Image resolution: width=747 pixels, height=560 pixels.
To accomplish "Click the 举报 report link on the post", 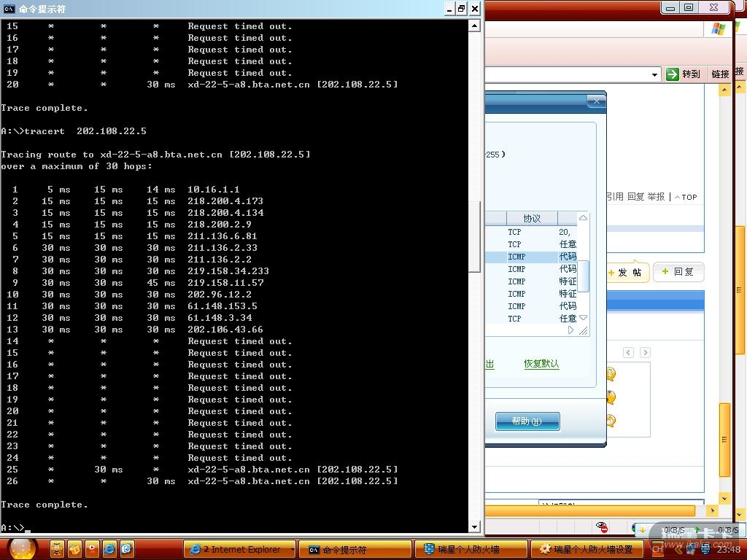I will click(656, 197).
